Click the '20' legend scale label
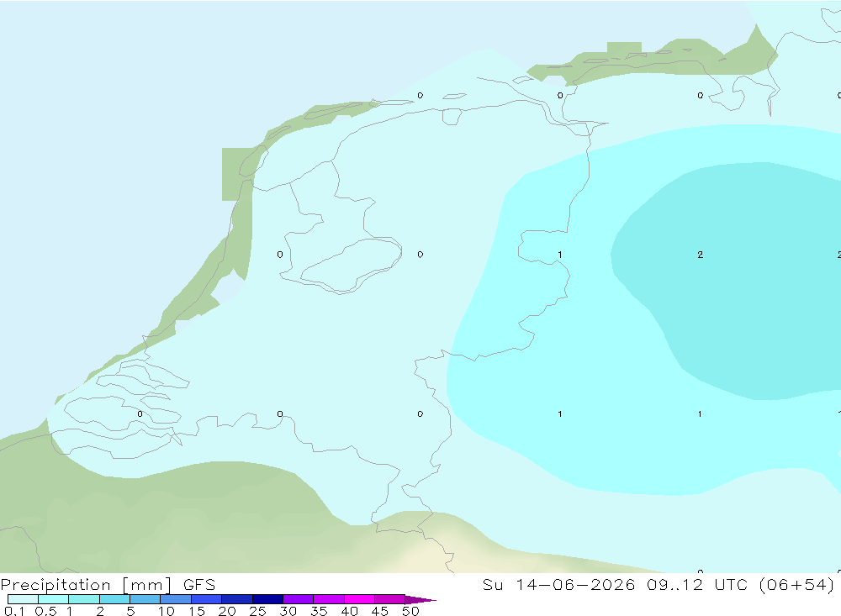 pyautogui.click(x=227, y=611)
